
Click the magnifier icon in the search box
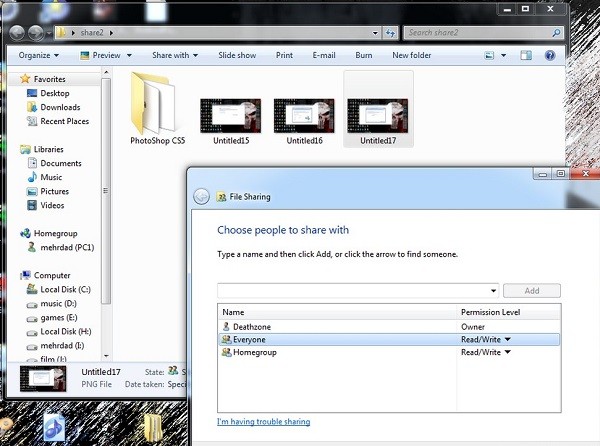[x=556, y=33]
